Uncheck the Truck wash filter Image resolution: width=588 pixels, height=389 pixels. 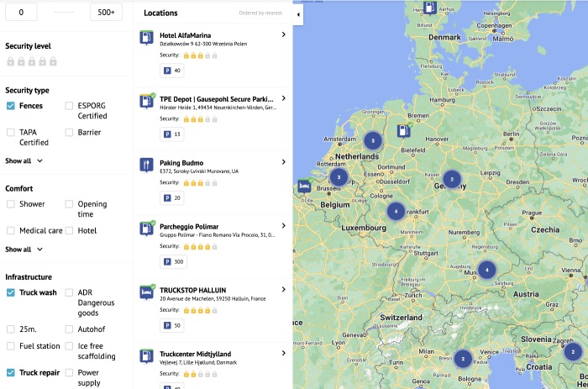10,292
